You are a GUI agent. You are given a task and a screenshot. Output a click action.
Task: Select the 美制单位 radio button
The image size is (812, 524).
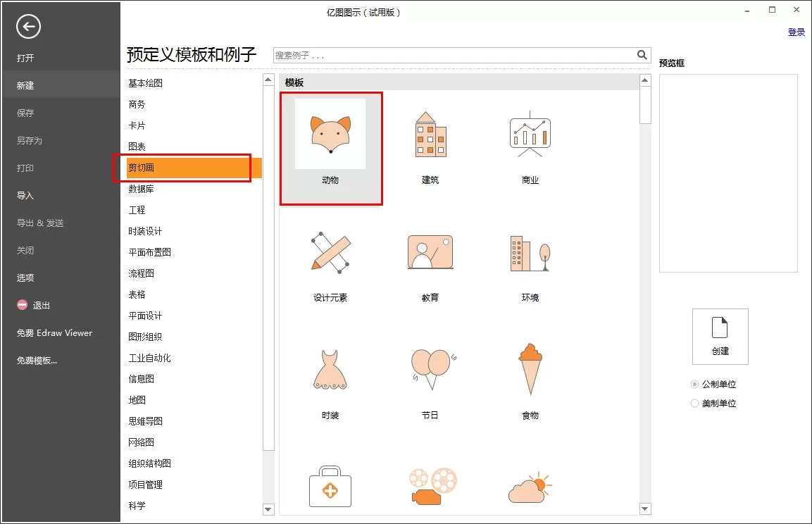pyautogui.click(x=695, y=404)
